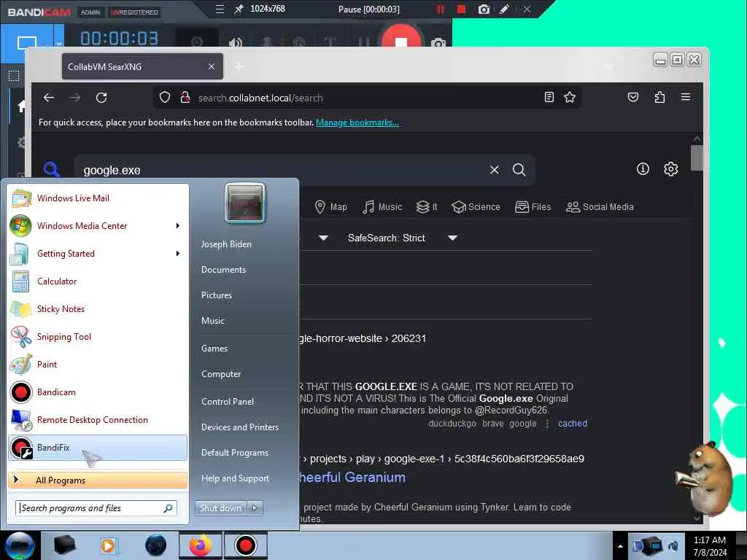Click the Bandicam speaker volume icon
This screenshot has width=747, height=560.
pos(235,43)
